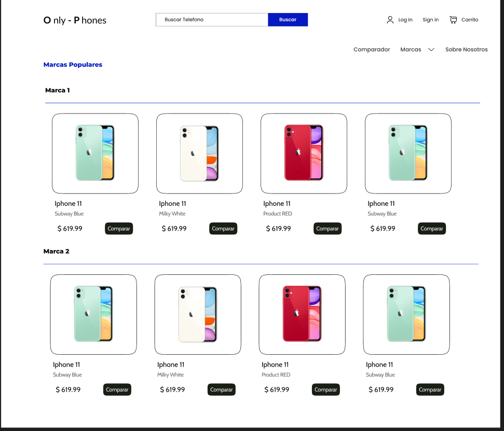504x431 pixels.
Task: Expand the Marcas dropdown chevron
Action: click(432, 49)
